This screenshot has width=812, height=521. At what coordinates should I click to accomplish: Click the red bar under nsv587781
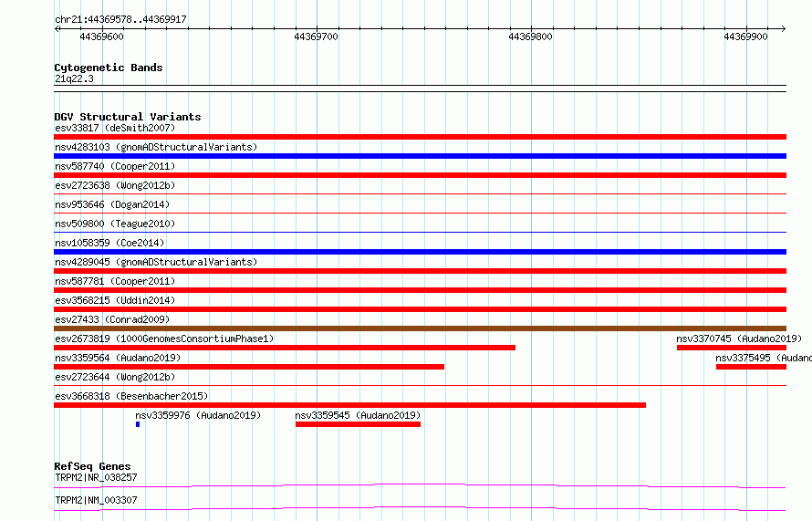point(420,290)
